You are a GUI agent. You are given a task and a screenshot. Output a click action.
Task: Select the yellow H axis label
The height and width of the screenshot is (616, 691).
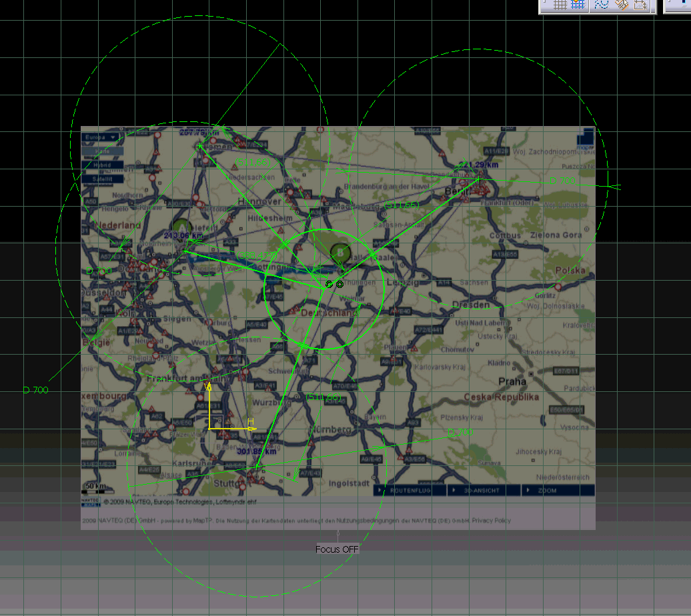[x=250, y=422]
